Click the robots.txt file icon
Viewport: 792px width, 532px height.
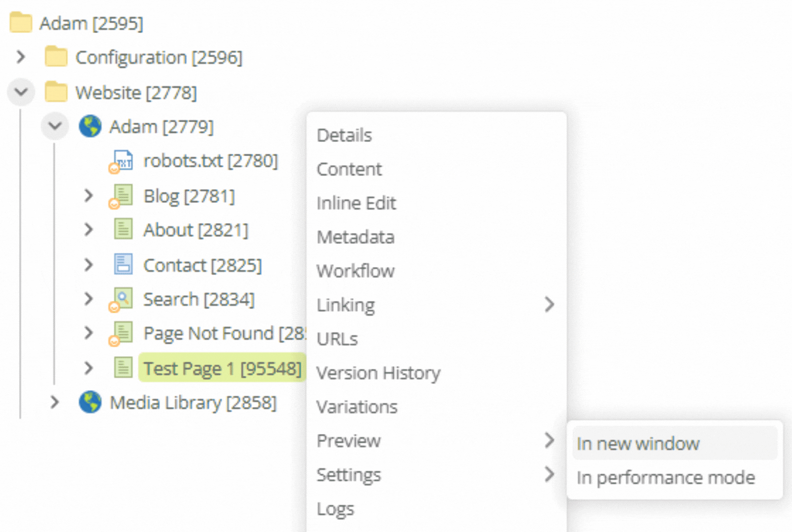[x=122, y=160]
